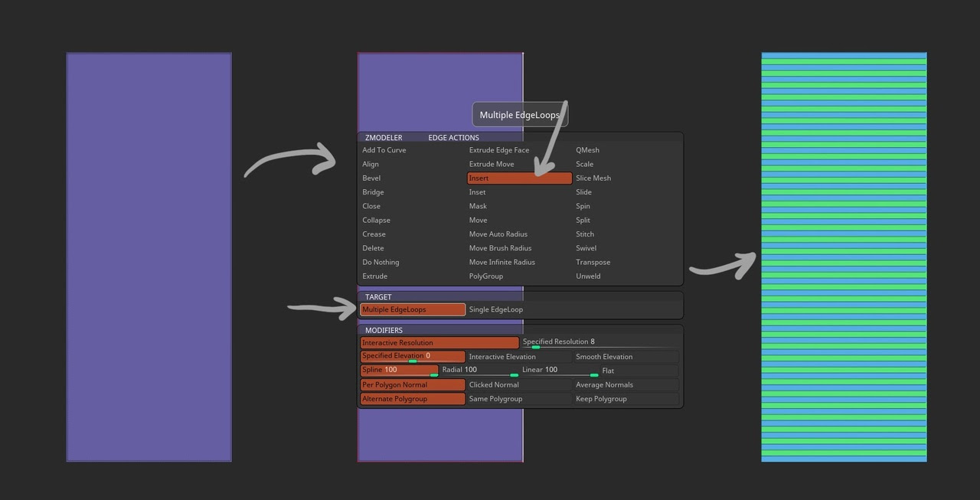The height and width of the screenshot is (500, 980).
Task: Select the Average Normals option
Action: point(626,385)
